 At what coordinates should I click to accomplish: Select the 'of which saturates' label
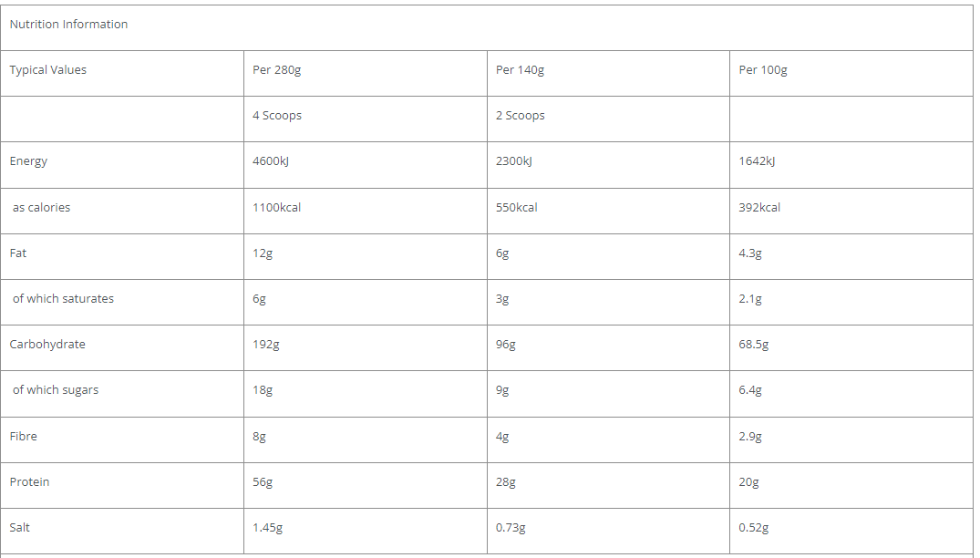click(x=63, y=299)
